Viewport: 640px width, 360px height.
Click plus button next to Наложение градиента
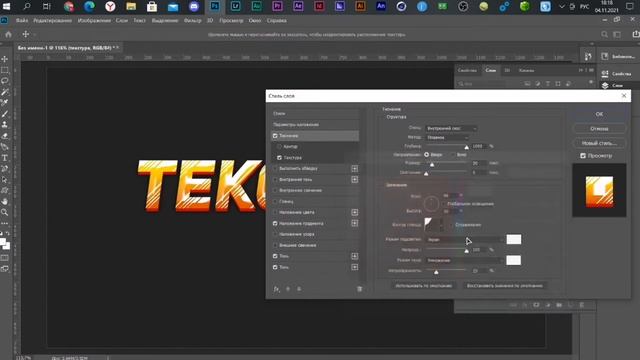tap(354, 223)
